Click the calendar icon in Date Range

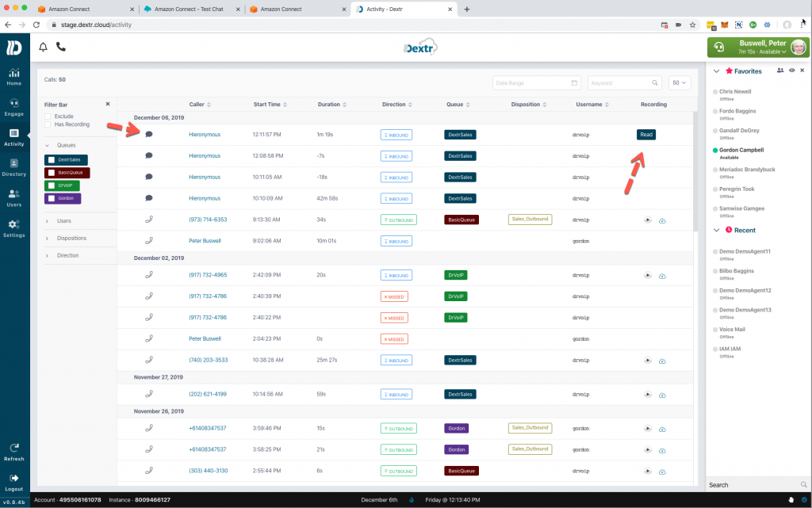tap(574, 82)
